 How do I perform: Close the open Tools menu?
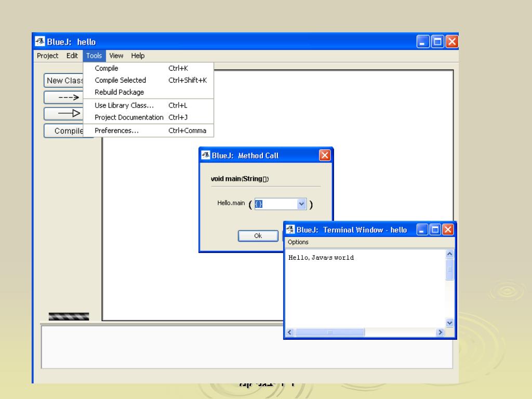click(x=94, y=56)
